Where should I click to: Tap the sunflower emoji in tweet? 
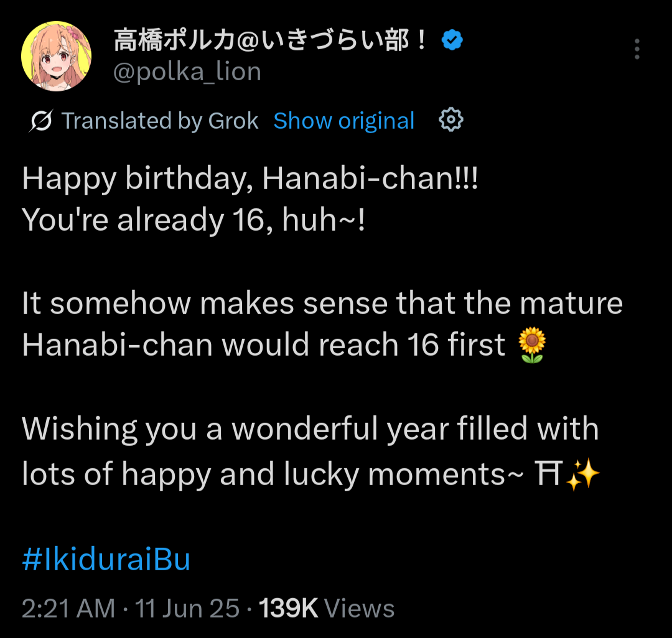point(532,345)
